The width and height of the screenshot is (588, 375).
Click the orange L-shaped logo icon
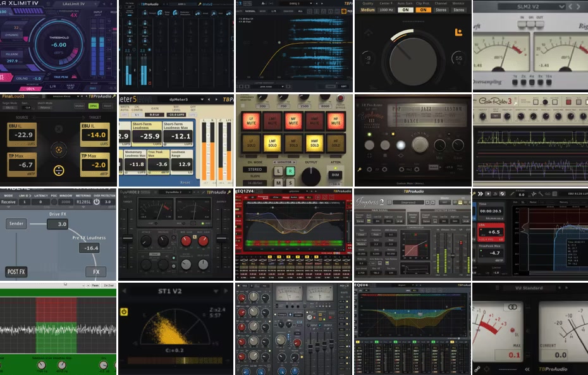(x=458, y=32)
